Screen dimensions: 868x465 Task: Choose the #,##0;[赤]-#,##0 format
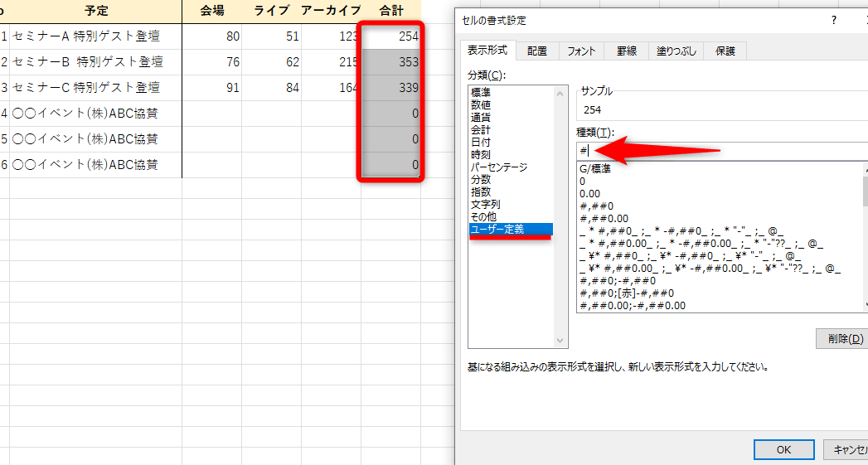click(x=626, y=293)
